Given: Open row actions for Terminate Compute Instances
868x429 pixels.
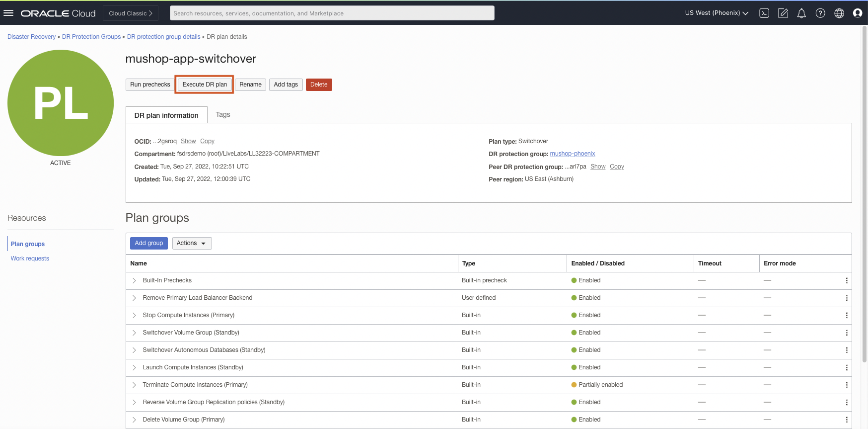Looking at the screenshot, I should (847, 385).
